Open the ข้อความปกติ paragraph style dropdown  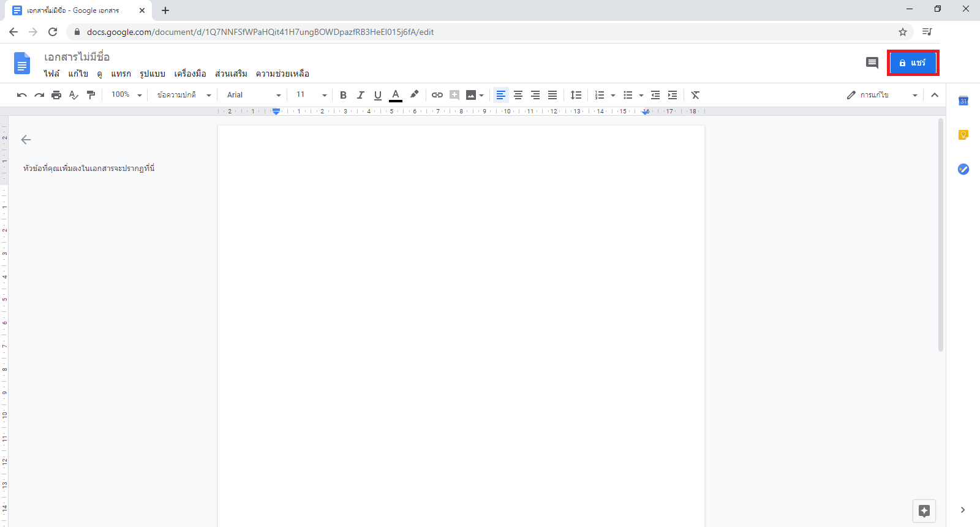tap(184, 95)
